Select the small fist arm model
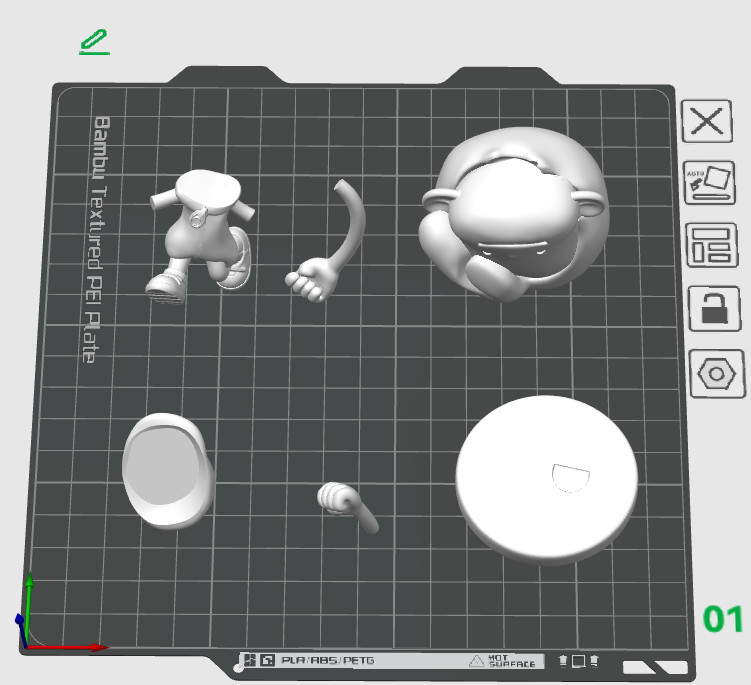751x685 pixels. point(347,506)
